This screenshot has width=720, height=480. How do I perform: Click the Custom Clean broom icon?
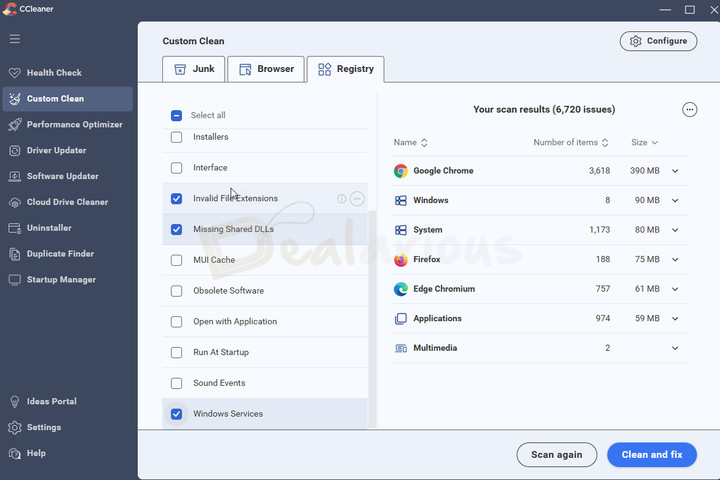[x=15, y=99]
